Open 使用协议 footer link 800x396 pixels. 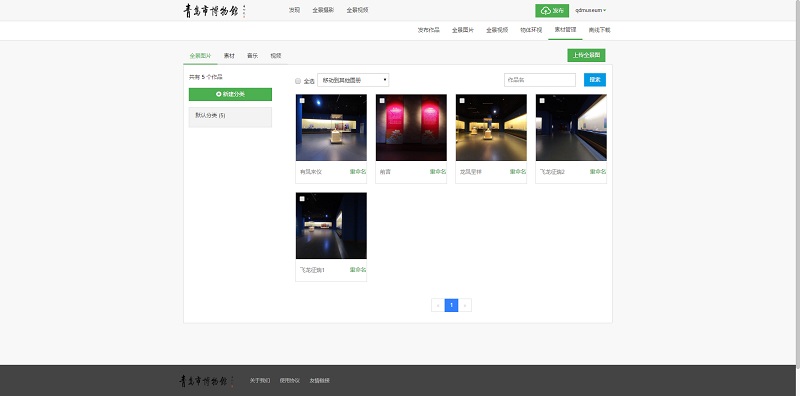click(290, 381)
